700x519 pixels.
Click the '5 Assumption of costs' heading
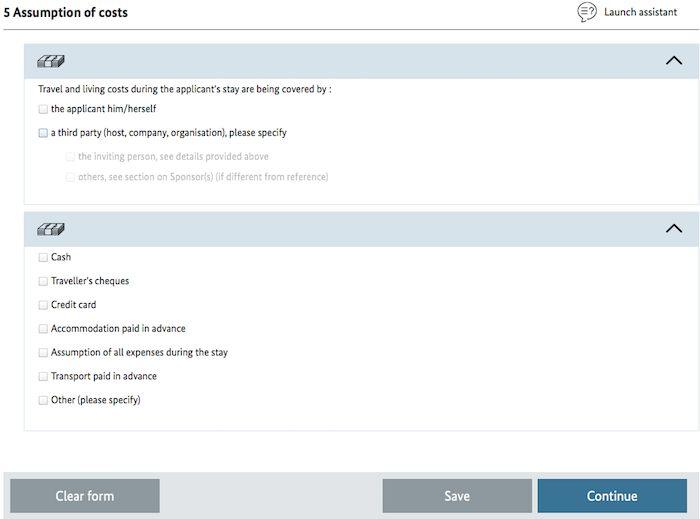click(66, 12)
